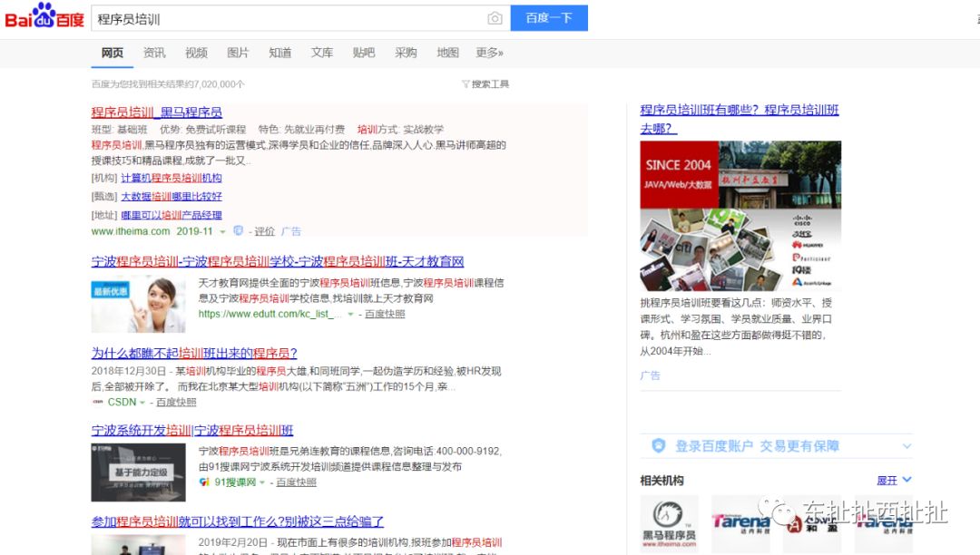
Task: Click the shield icon beside itheima URL
Action: [238, 231]
